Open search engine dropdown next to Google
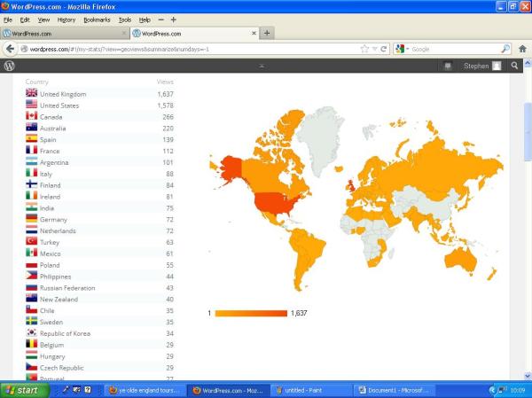The width and height of the screenshot is (532, 398). tap(408, 50)
